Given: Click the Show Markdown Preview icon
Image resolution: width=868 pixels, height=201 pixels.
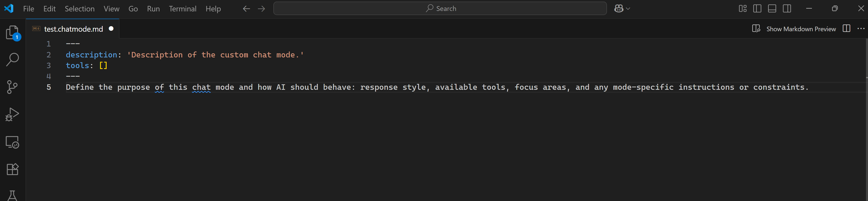Looking at the screenshot, I should pyautogui.click(x=756, y=29).
